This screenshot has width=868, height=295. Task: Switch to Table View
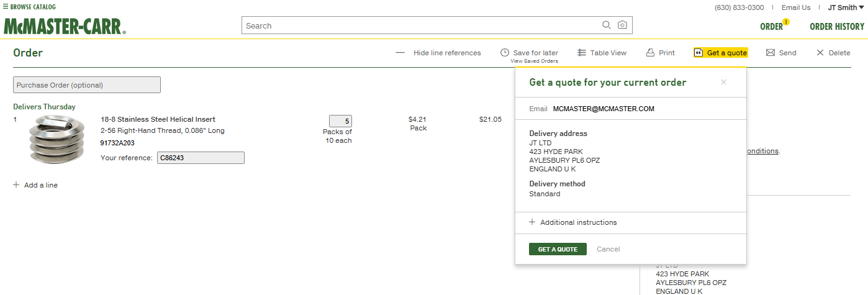(602, 53)
